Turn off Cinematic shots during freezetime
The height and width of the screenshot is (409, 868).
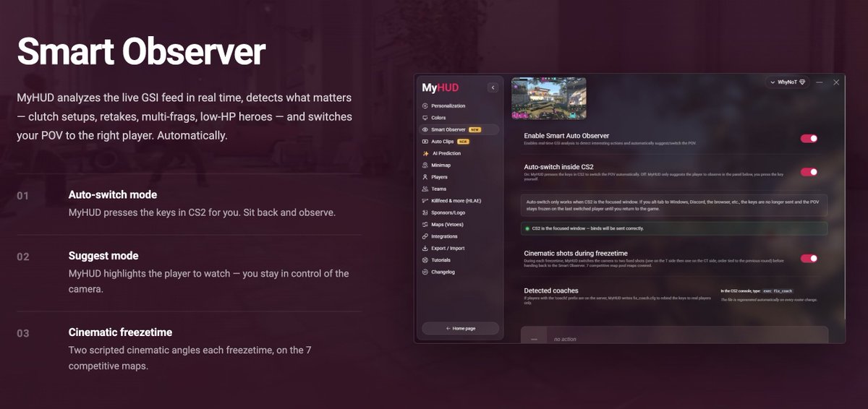pyautogui.click(x=809, y=258)
